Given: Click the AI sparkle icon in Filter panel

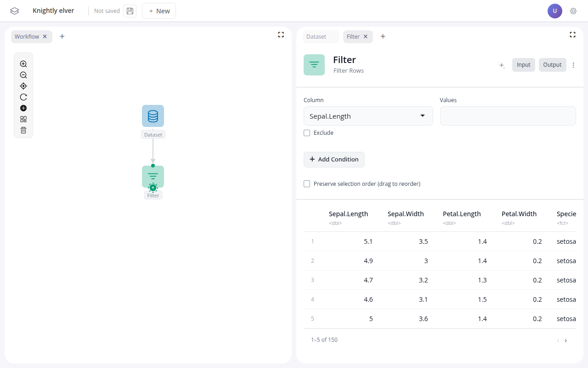Looking at the screenshot, I should (x=502, y=65).
